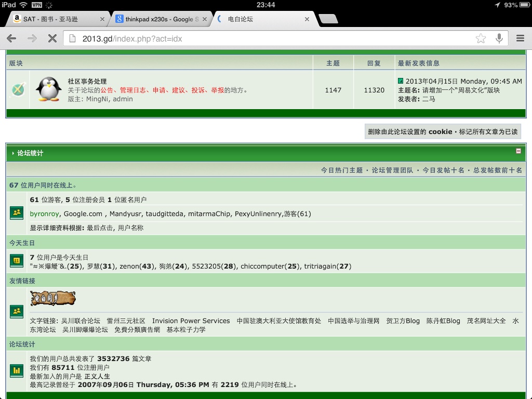Tap the address bar URL field
The height and width of the screenshot is (399, 532).
[x=270, y=38]
